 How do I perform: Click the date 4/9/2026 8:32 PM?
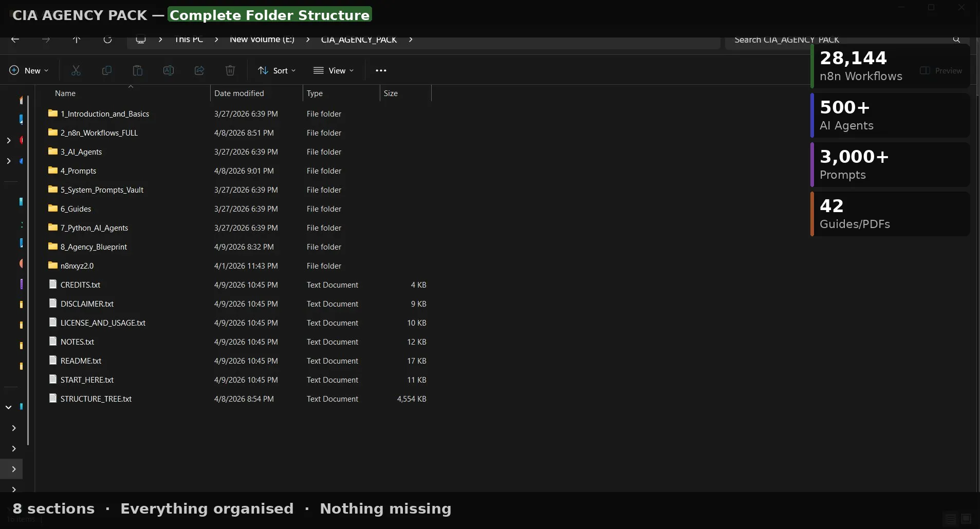(x=244, y=247)
